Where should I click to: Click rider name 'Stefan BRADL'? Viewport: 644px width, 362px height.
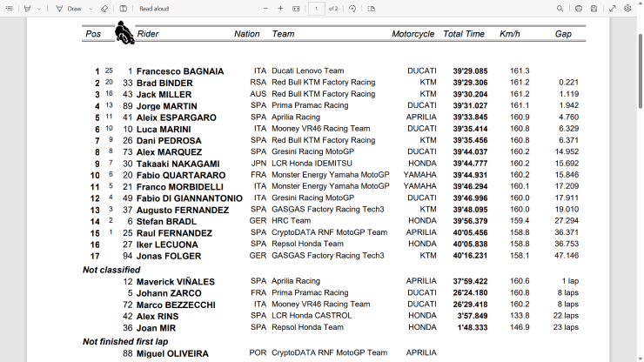[x=166, y=222]
